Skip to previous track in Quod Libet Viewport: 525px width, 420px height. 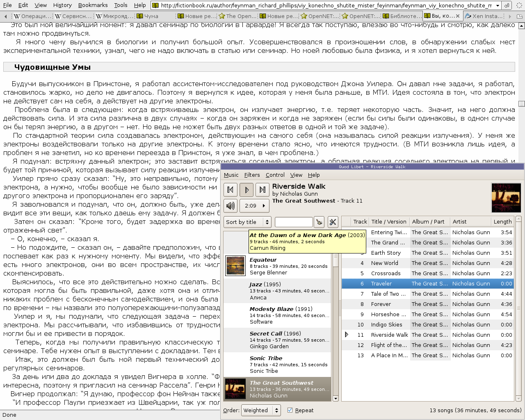(x=230, y=189)
